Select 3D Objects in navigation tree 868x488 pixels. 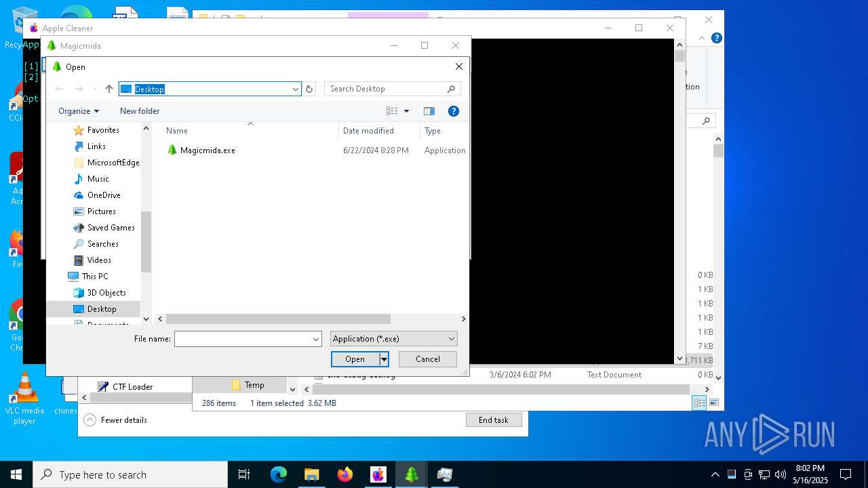pyautogui.click(x=106, y=293)
